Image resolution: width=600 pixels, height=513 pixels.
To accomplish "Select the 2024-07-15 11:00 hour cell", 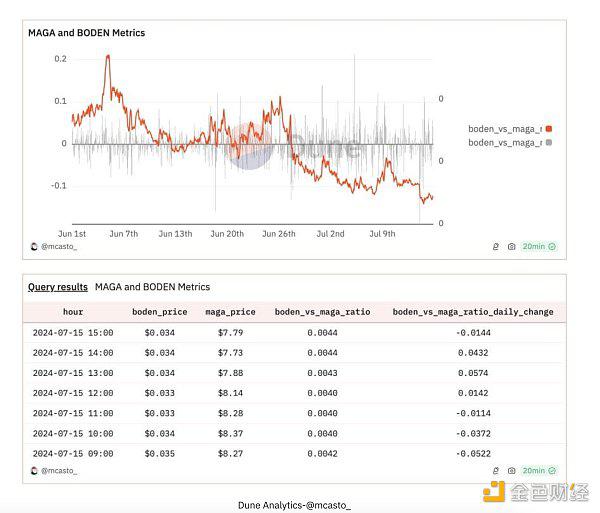I will coord(73,414).
